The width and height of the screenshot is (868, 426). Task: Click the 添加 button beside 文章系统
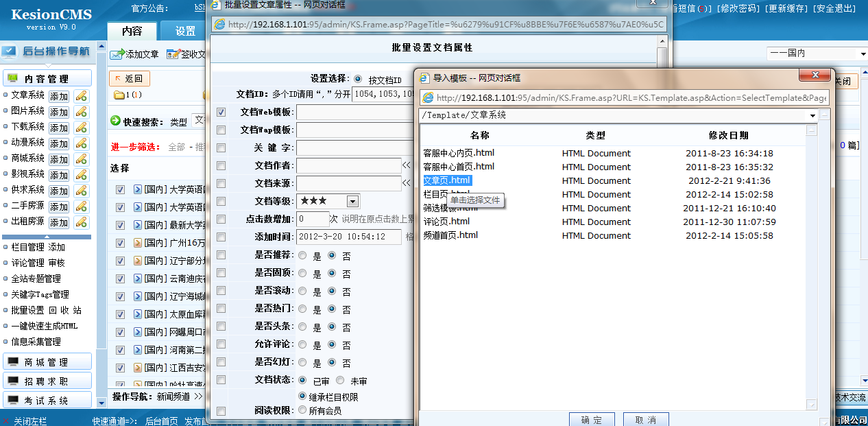(59, 96)
